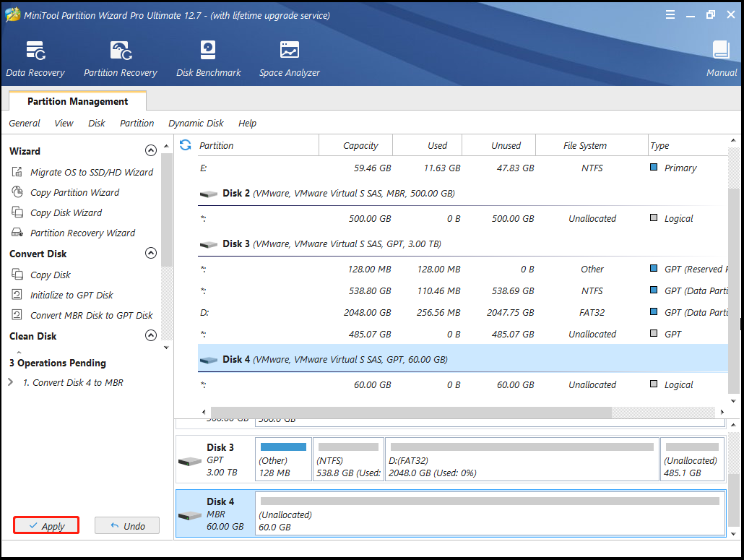
Task: Click the Initialize to GPT Disk icon
Action: [x=17, y=295]
